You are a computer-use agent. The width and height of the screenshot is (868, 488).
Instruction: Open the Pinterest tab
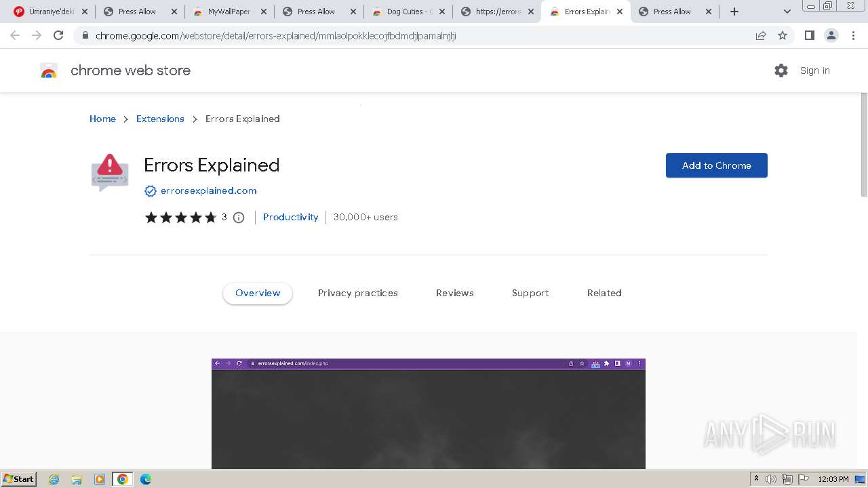point(50,12)
